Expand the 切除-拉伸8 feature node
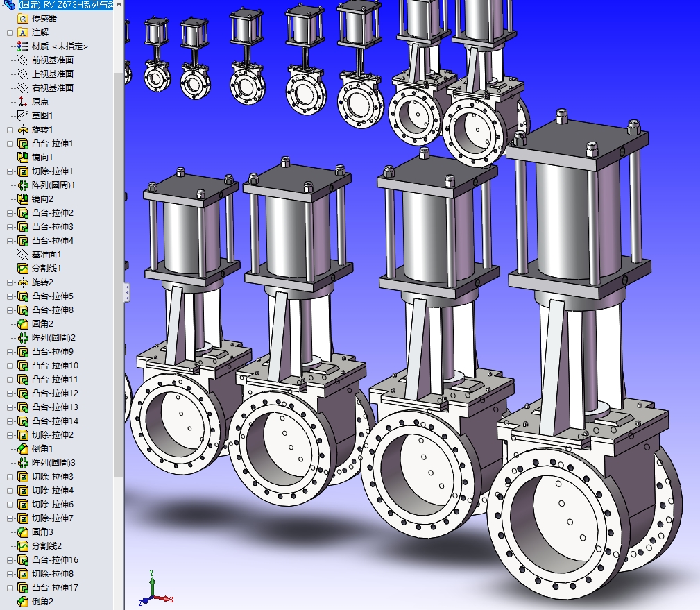700x610 pixels. (x=10, y=574)
